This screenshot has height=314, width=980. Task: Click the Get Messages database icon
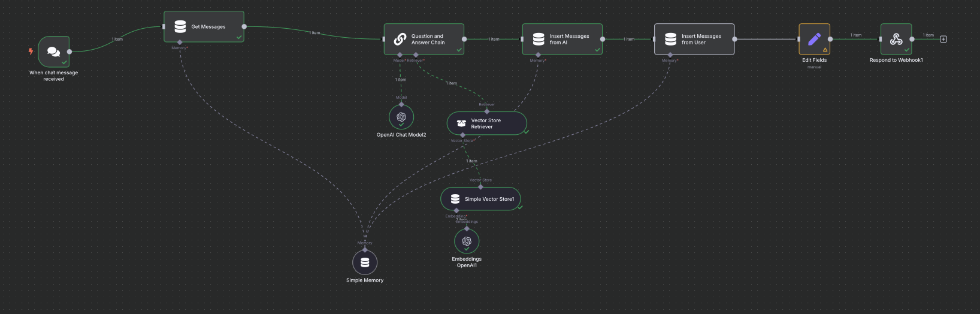coord(180,27)
